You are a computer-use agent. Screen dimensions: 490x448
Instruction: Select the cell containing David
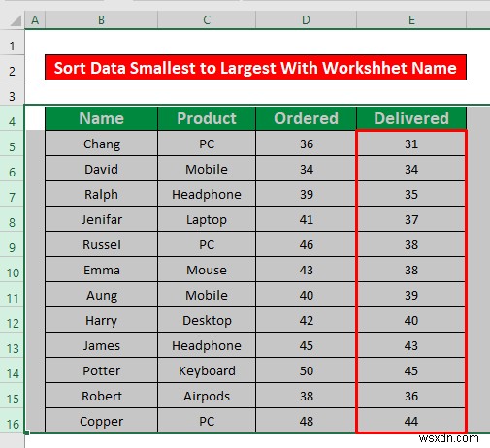pyautogui.click(x=102, y=169)
